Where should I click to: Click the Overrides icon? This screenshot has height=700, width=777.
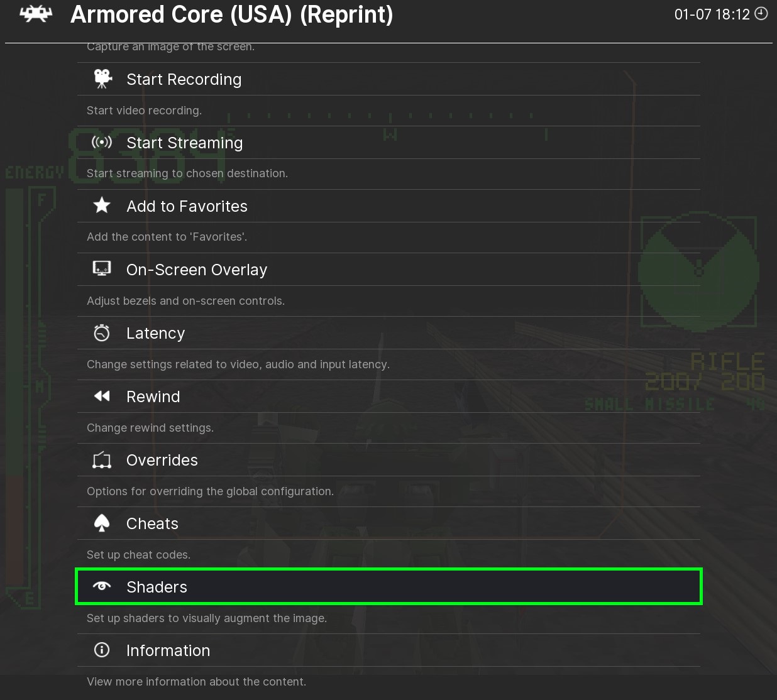coord(102,460)
